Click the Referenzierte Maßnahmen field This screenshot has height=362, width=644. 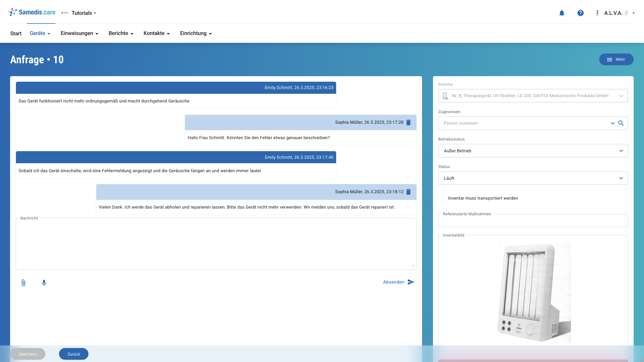(x=533, y=221)
